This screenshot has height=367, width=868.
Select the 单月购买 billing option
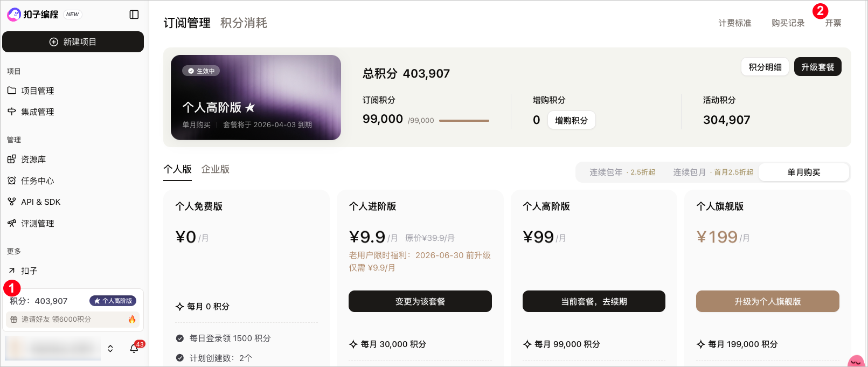click(803, 172)
